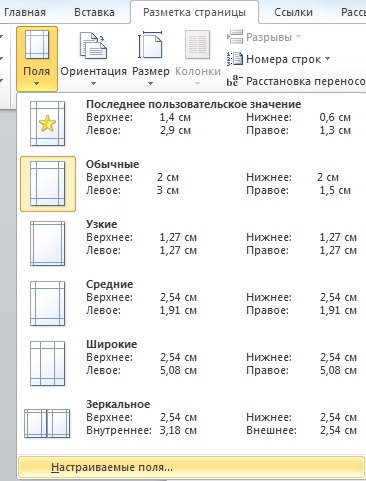
Task: Open the Рассылки ribbon tab
Action: point(353,12)
